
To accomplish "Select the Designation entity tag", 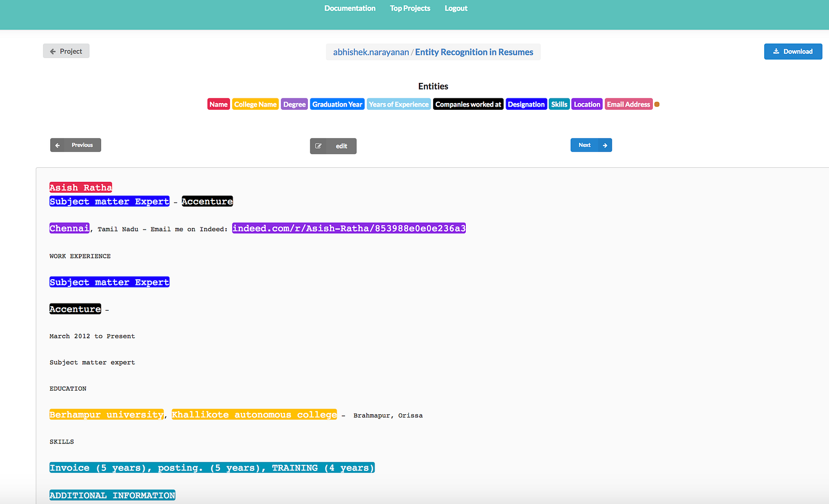I will 526,104.
